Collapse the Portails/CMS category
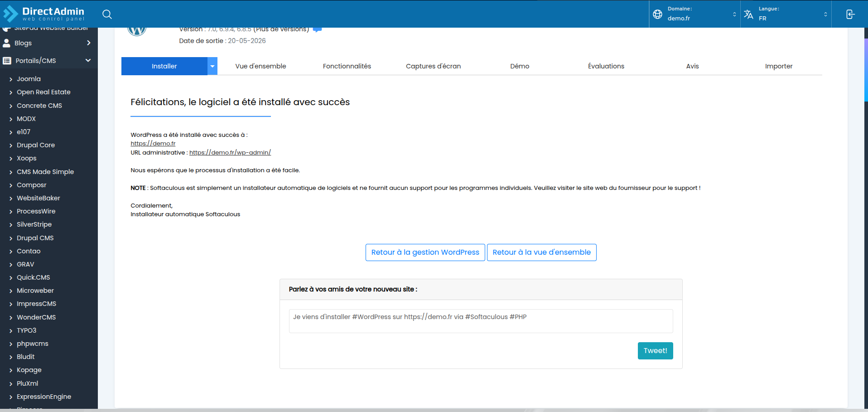The width and height of the screenshot is (868, 412). 88,61
